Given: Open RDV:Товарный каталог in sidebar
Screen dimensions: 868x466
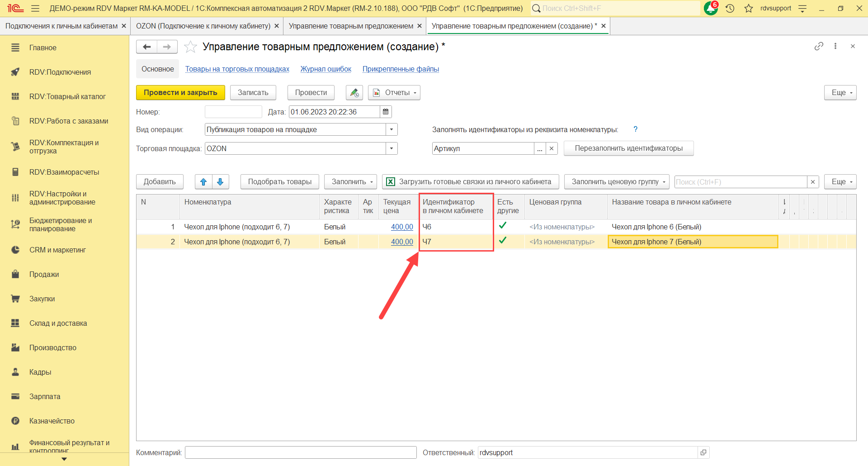Looking at the screenshot, I should [x=67, y=96].
